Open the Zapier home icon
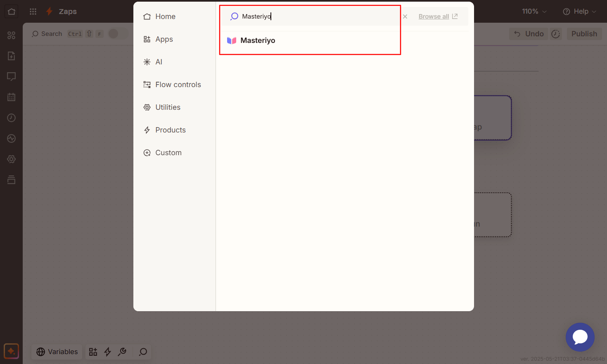This screenshot has width=607, height=364. pyautogui.click(x=12, y=12)
